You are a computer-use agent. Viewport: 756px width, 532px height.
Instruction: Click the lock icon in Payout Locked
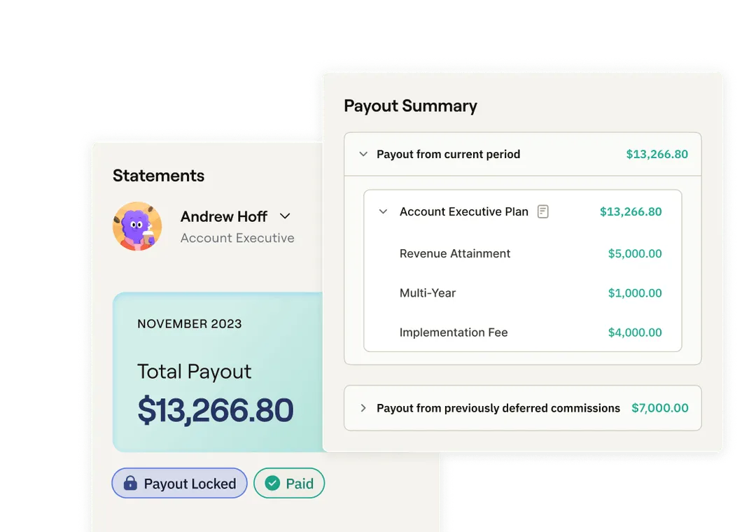(x=130, y=483)
